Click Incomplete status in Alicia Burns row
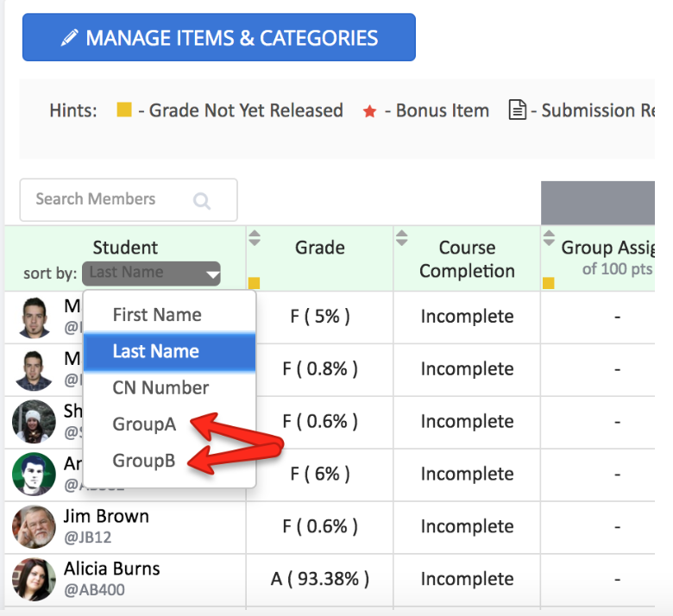 (x=467, y=579)
